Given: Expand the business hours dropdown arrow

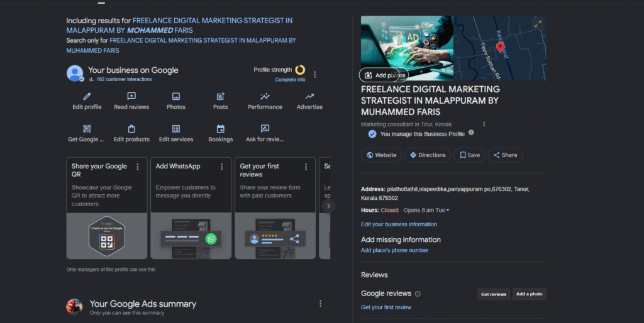Looking at the screenshot, I should point(448,211).
